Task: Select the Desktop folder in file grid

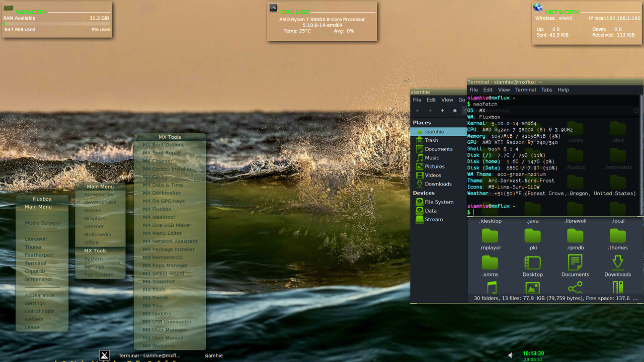Action: [532, 262]
